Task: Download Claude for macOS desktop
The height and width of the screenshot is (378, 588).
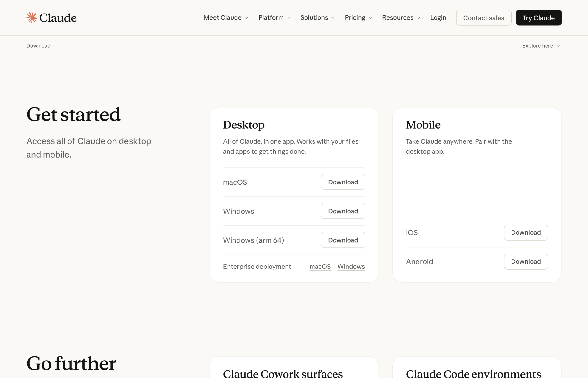Action: [x=343, y=182]
